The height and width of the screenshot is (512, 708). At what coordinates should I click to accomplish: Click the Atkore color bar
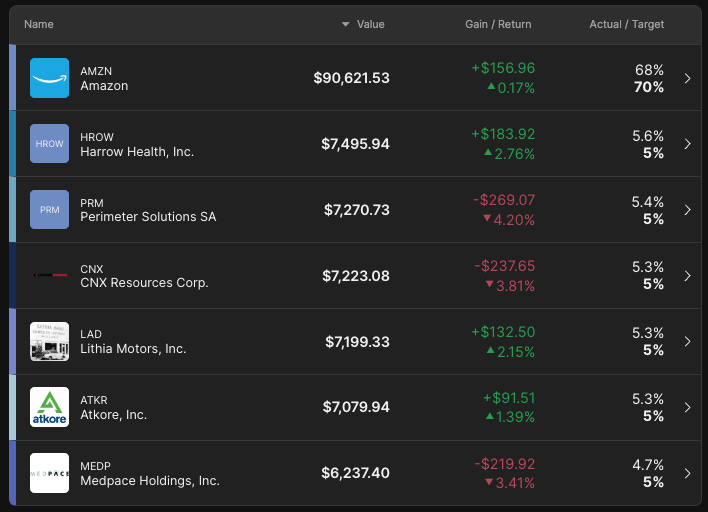coord(13,407)
